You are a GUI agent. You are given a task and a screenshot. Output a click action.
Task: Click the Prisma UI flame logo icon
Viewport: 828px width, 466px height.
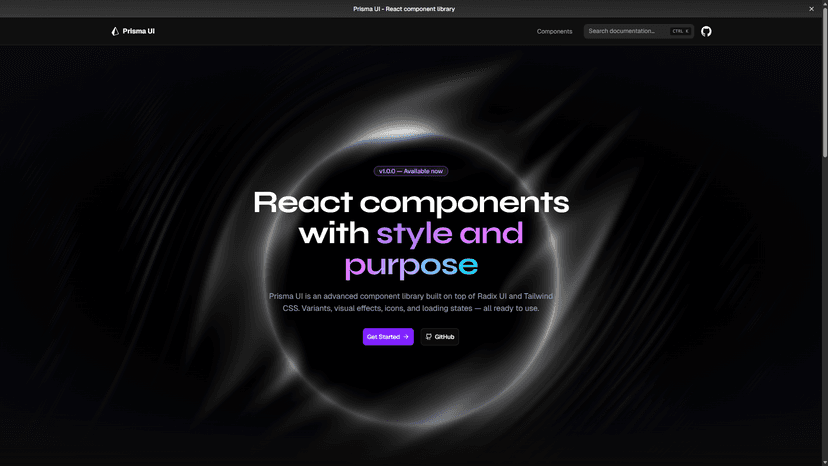click(x=115, y=31)
